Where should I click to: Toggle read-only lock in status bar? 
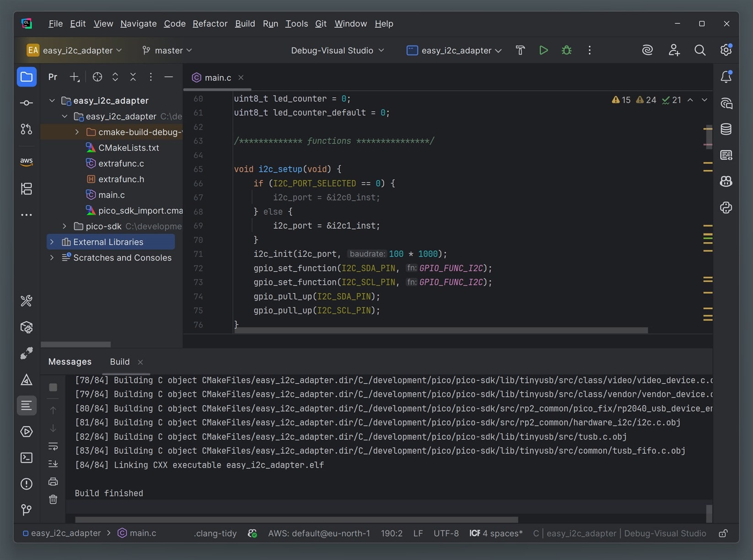(x=723, y=533)
